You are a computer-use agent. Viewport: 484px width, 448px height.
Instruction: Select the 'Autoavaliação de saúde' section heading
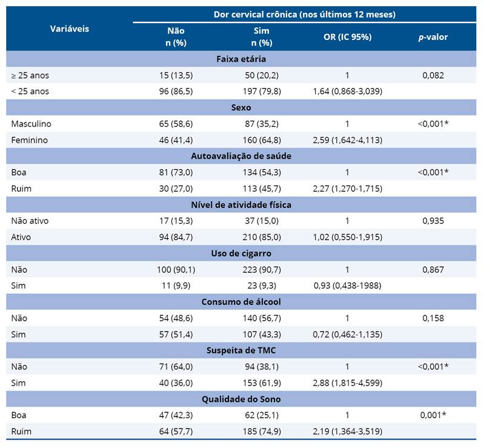[241, 156]
